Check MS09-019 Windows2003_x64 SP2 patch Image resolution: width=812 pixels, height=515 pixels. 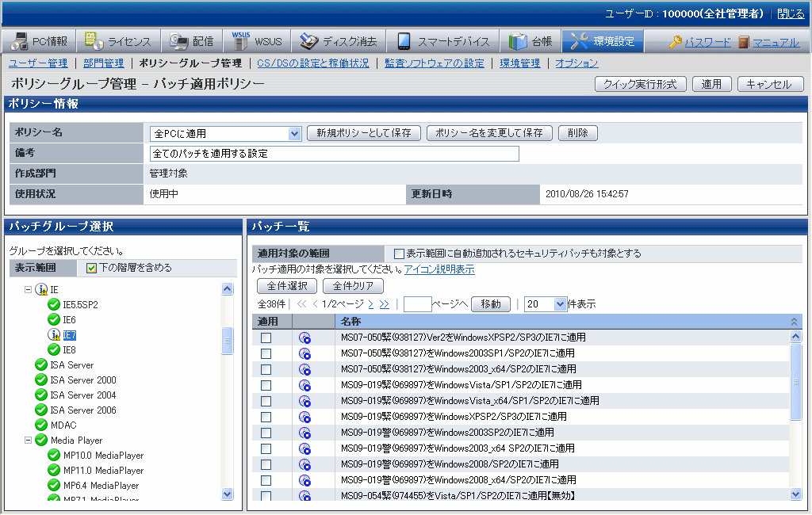pos(266,448)
